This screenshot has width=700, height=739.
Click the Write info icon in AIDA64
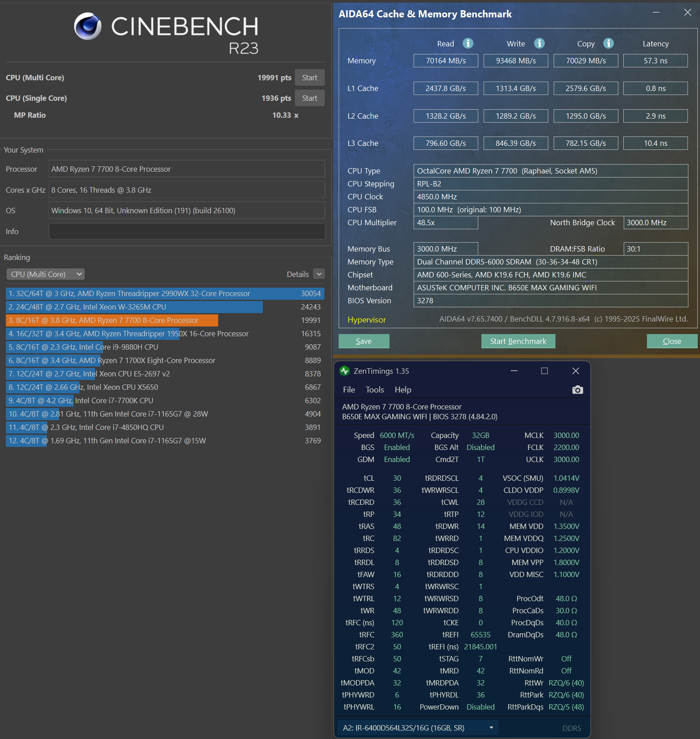coord(539,43)
